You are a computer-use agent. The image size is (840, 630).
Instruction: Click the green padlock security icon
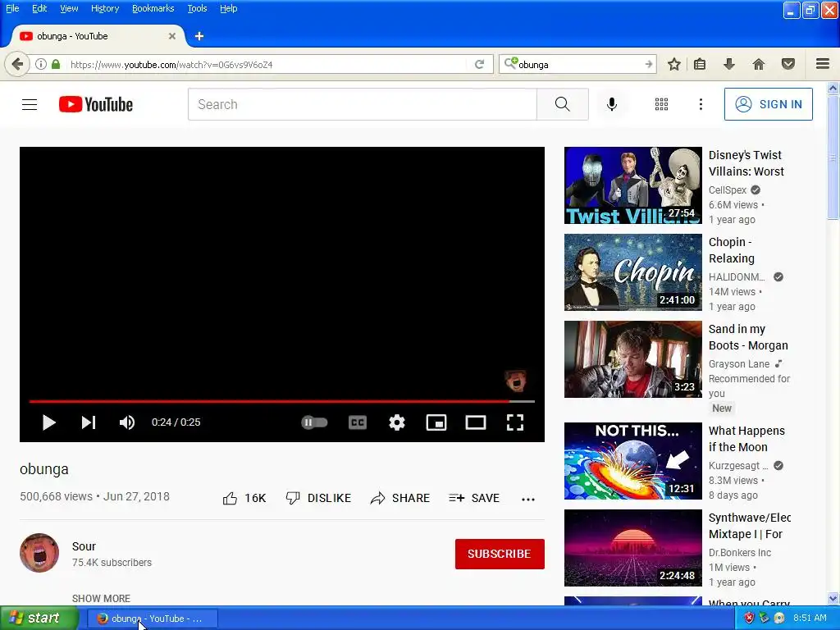56,65
